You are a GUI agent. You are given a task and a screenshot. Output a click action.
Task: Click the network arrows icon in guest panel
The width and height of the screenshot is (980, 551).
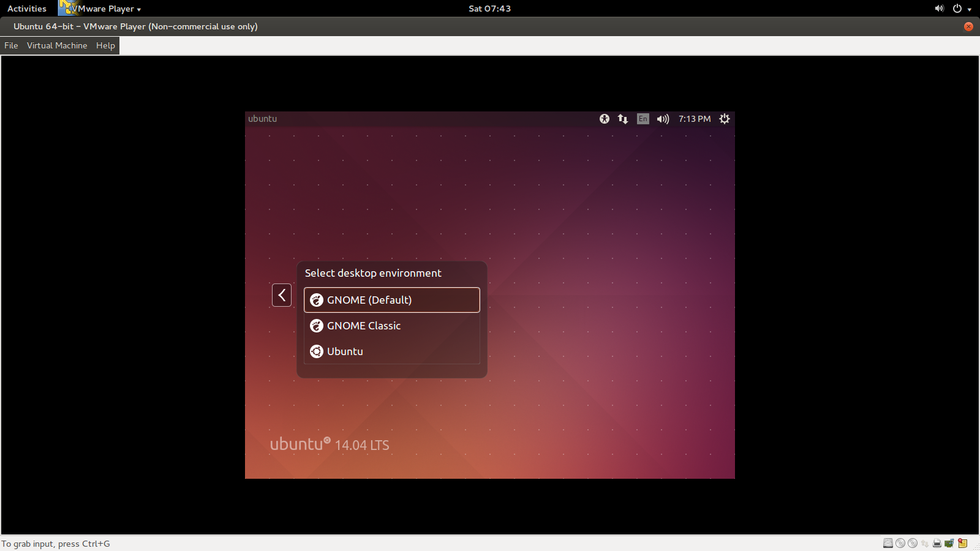tap(622, 119)
